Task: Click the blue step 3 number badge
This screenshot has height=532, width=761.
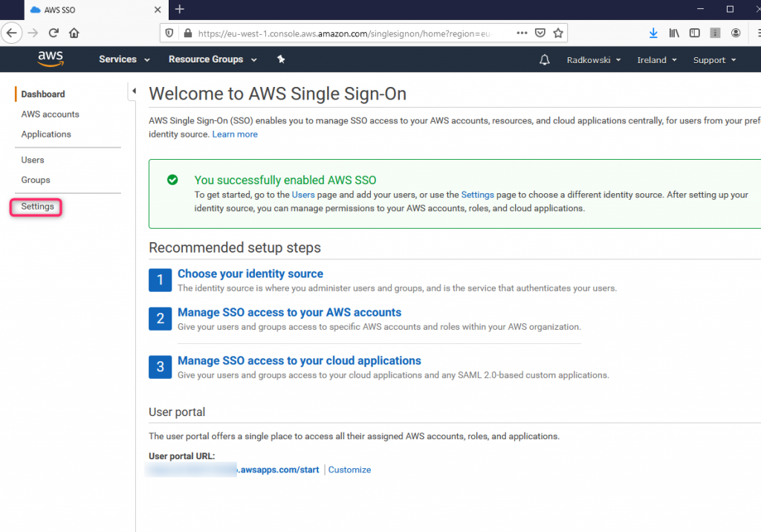Action: [x=161, y=367]
